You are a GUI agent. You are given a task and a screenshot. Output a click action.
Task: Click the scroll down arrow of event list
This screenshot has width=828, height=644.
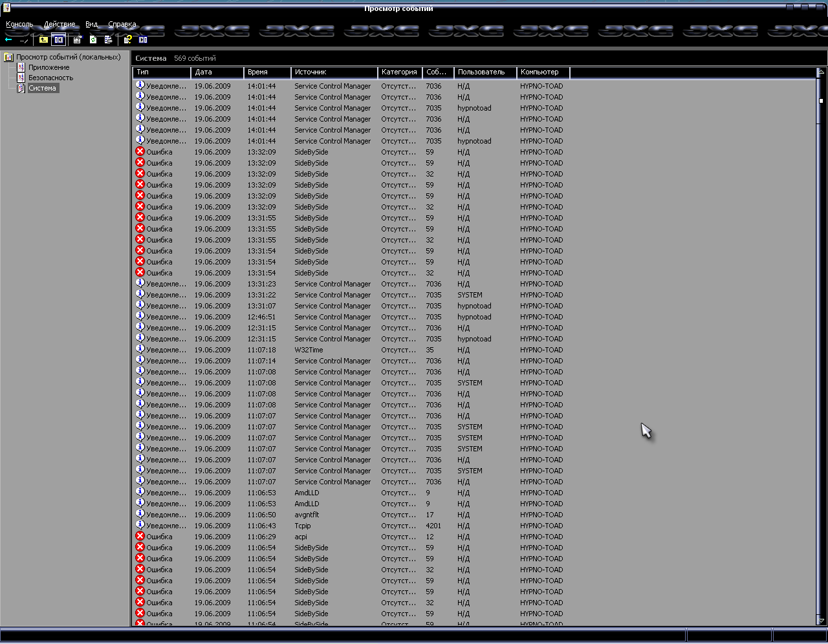pyautogui.click(x=821, y=621)
